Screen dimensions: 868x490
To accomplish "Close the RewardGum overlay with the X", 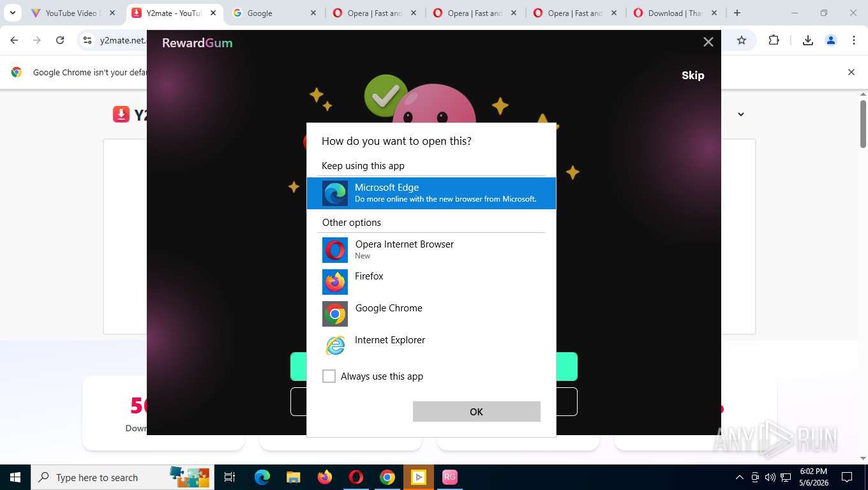I will tap(708, 42).
